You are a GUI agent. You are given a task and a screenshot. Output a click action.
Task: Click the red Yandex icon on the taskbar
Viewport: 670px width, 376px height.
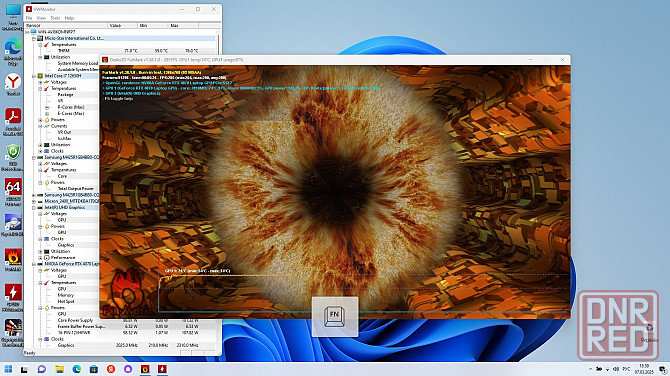[111, 369]
